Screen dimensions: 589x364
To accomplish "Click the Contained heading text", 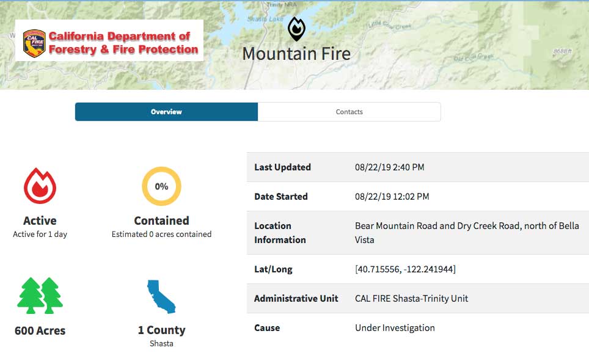I will [161, 220].
